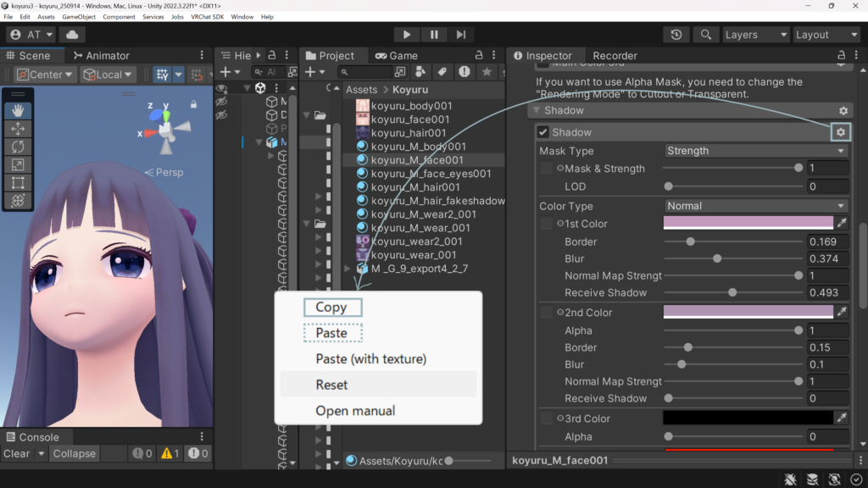This screenshot has width=868, height=488.
Task: Toggle warning messages filter in Console
Action: (170, 454)
